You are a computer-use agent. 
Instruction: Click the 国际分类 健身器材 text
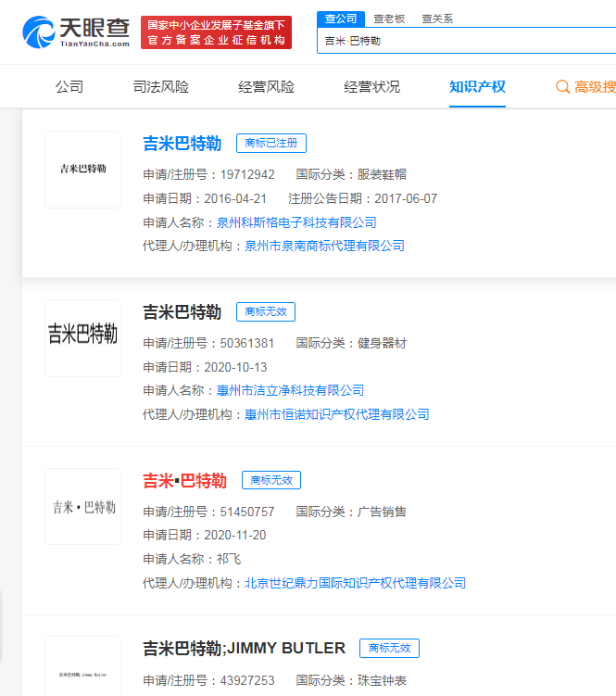(351, 343)
